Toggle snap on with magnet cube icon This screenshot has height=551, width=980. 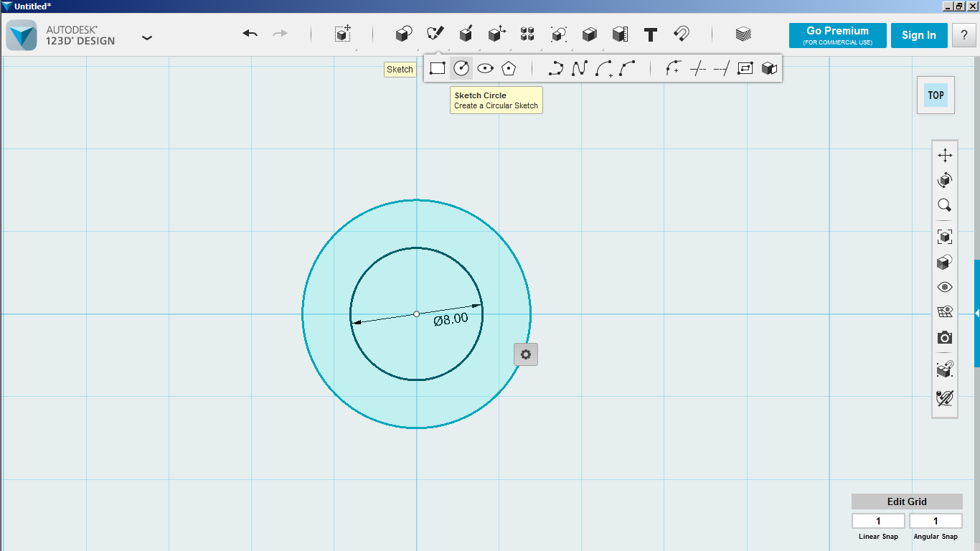945,369
